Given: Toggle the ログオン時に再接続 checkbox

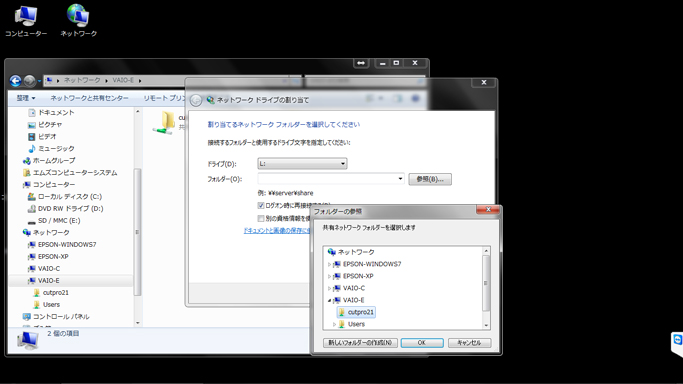Looking at the screenshot, I should tap(261, 205).
